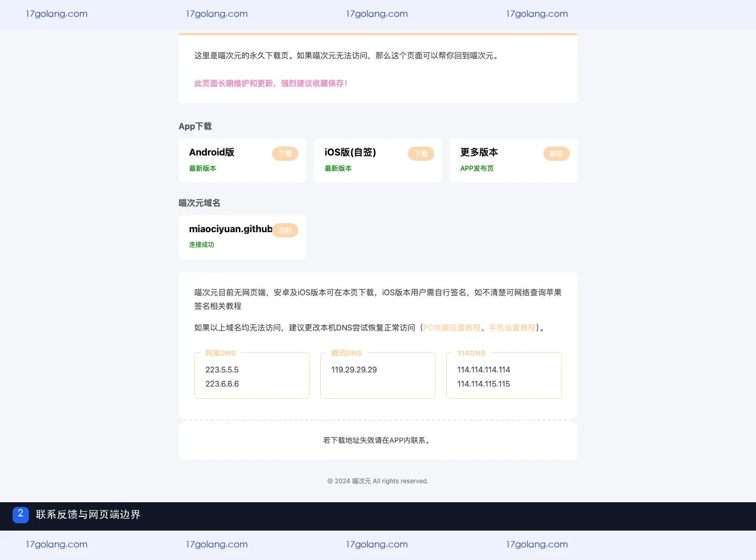Click the 腾讯DNS group label
This screenshot has width=756, height=560.
point(346,353)
